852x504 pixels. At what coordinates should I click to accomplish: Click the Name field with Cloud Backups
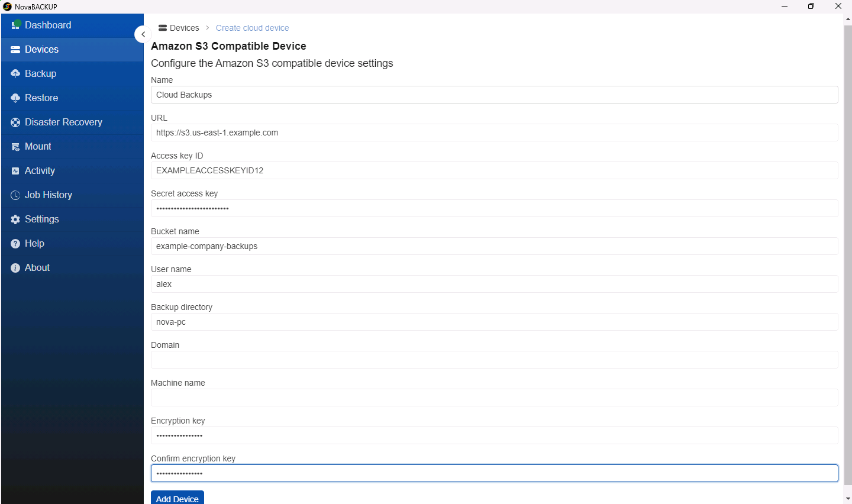coord(495,95)
